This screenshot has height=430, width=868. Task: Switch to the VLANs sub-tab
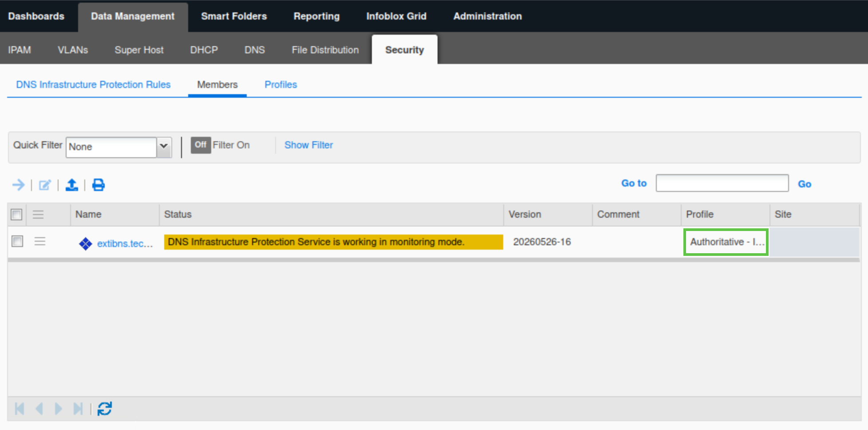point(73,50)
